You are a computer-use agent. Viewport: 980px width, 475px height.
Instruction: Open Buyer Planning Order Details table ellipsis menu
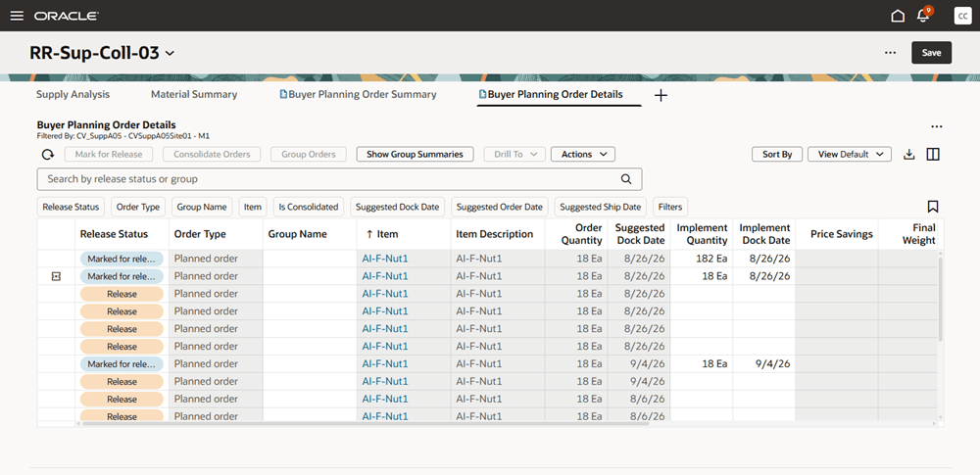point(936,127)
